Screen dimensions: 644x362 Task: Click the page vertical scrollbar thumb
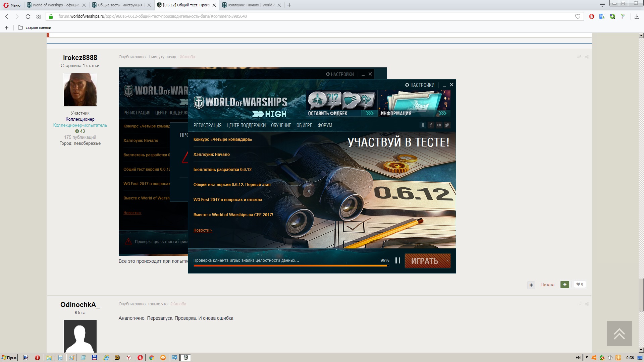(641, 295)
